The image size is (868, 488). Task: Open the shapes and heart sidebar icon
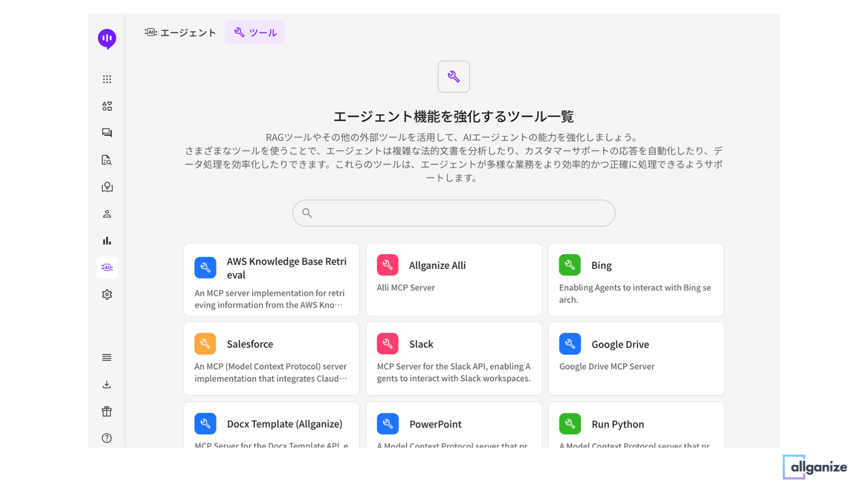point(107,106)
